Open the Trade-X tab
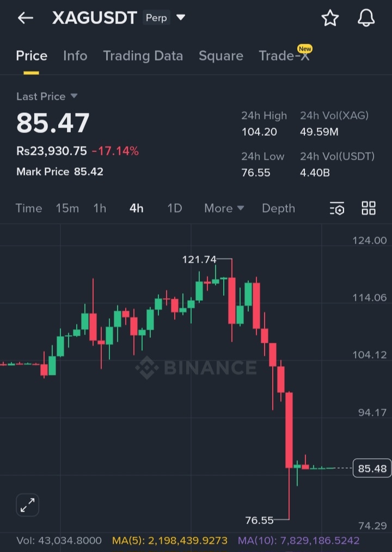 click(x=284, y=56)
